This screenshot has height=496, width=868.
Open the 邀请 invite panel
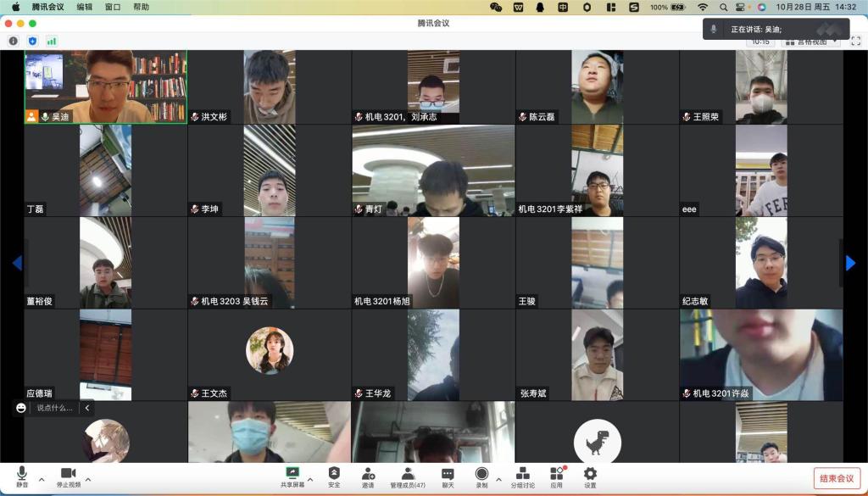click(368, 476)
